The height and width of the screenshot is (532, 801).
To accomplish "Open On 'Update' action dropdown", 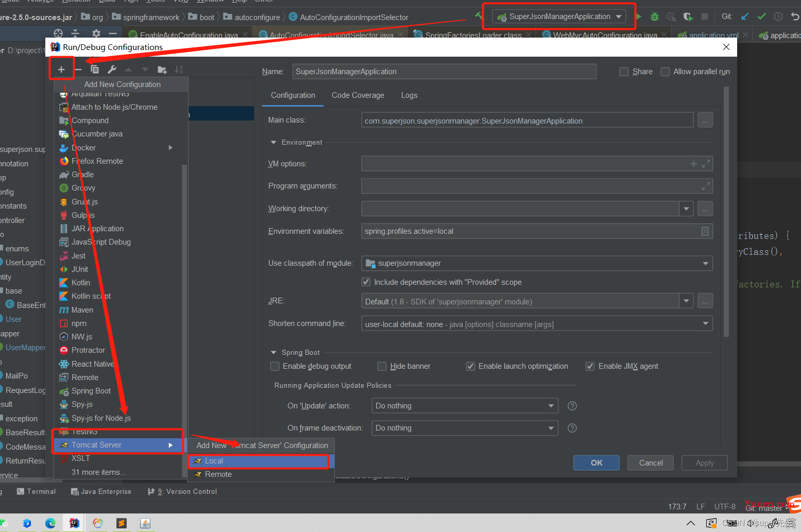I will coord(551,406).
